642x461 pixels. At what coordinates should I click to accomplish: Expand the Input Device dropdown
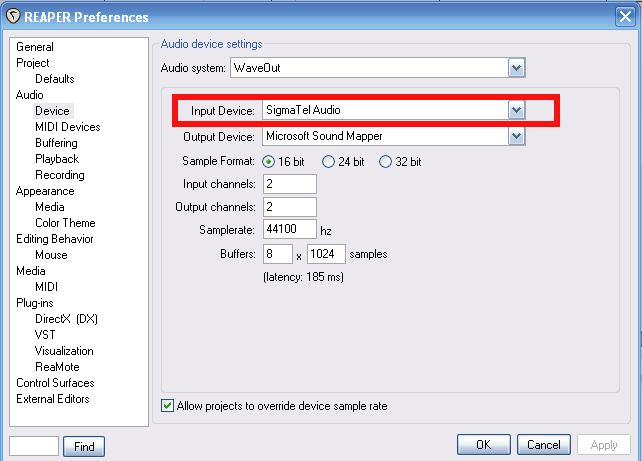tap(516, 110)
